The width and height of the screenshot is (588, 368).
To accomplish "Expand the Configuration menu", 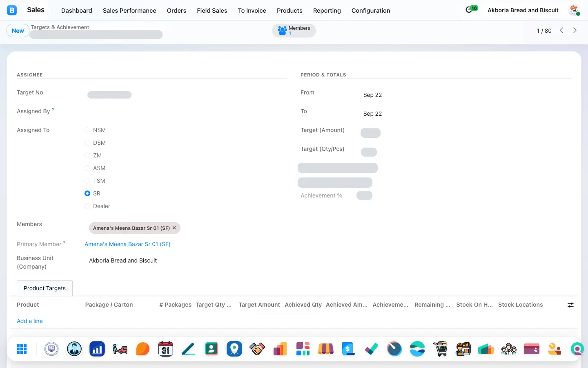I will tap(371, 11).
